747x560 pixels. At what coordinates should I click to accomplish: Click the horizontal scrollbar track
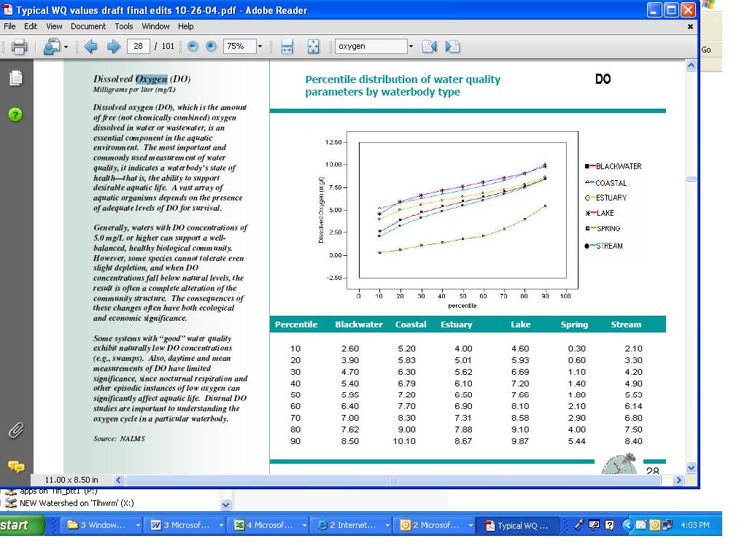click(x=393, y=480)
